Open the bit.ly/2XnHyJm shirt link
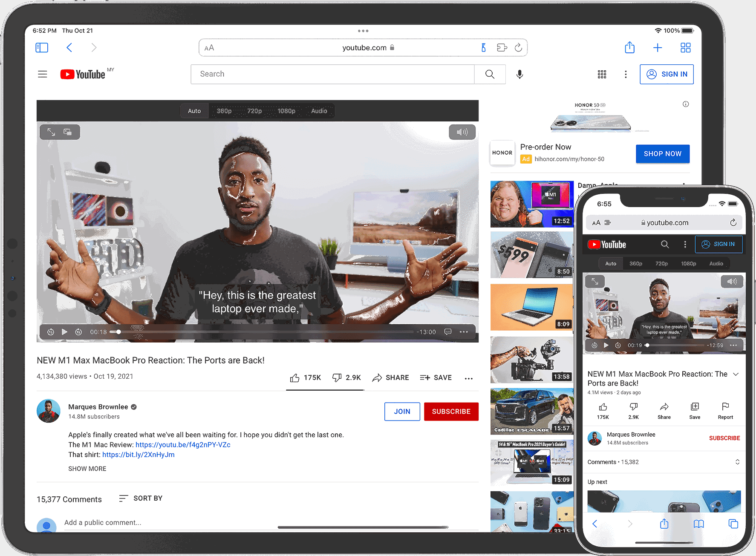 tap(139, 455)
